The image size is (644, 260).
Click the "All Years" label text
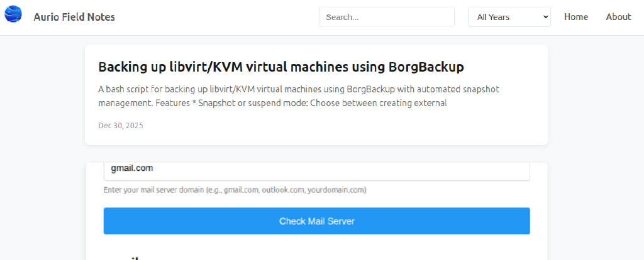coord(493,17)
